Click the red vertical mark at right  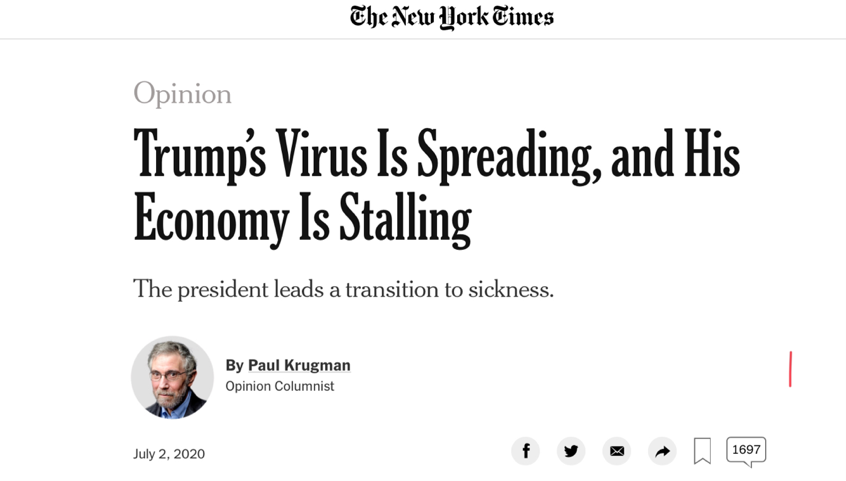(x=790, y=368)
